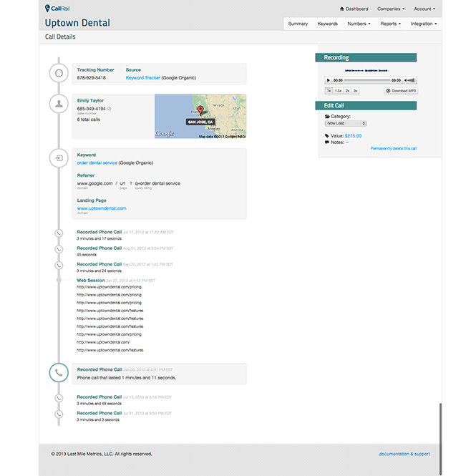Click the red map pin on San Jose
476x476 pixels.
pyautogui.click(x=200, y=110)
